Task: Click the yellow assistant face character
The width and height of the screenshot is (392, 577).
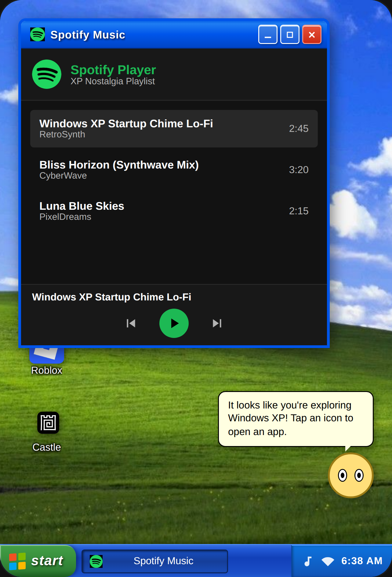Action: pos(351,475)
